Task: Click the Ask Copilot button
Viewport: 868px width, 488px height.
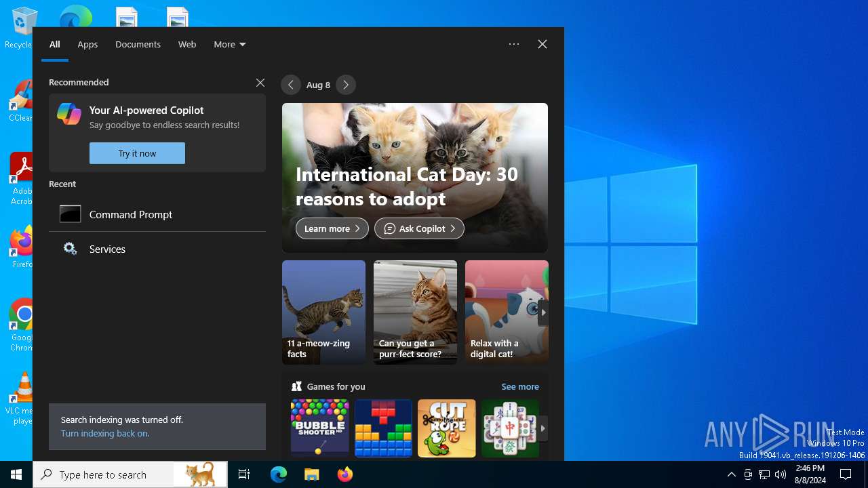Action: [419, 228]
